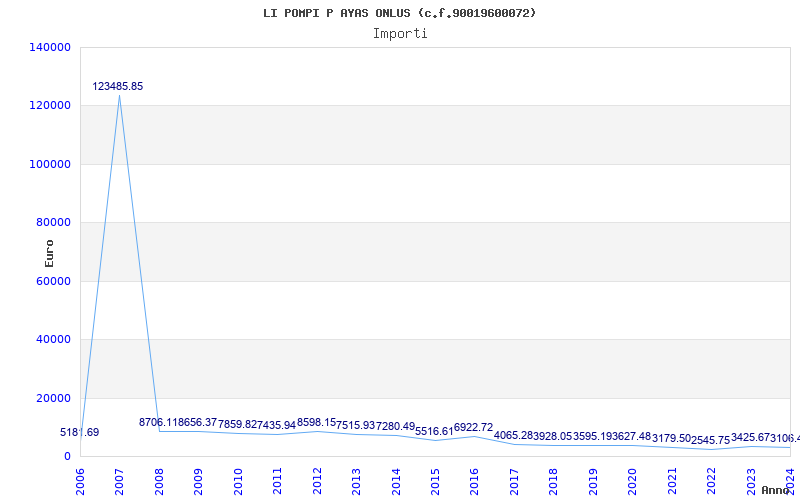Select the x-axis year 2016
This screenshot has width=800, height=500.
(x=474, y=481)
